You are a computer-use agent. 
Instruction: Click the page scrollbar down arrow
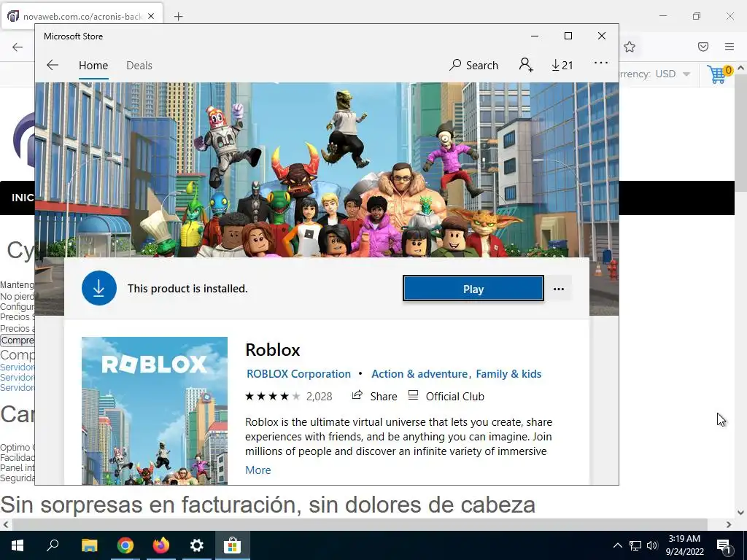click(x=740, y=513)
